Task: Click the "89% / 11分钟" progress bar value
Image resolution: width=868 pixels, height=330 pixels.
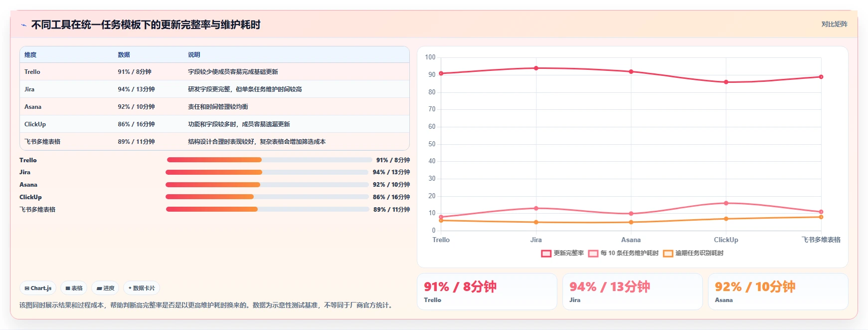Action: click(x=391, y=210)
